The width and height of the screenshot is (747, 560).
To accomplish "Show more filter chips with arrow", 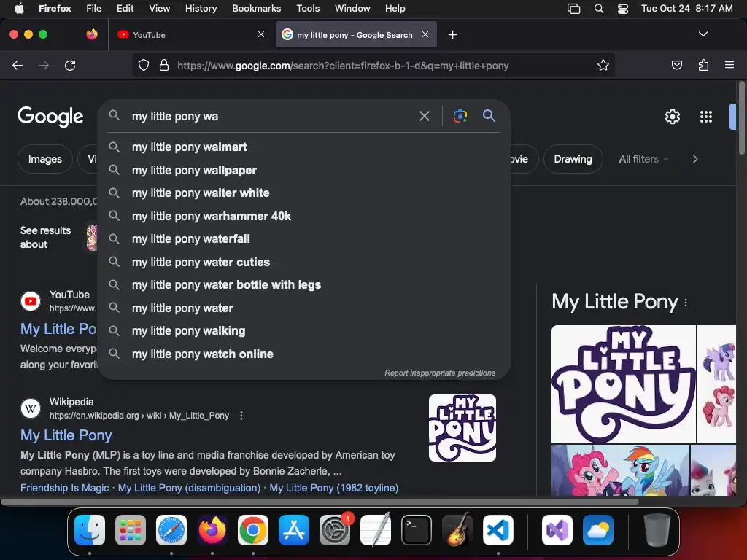I will pyautogui.click(x=695, y=159).
